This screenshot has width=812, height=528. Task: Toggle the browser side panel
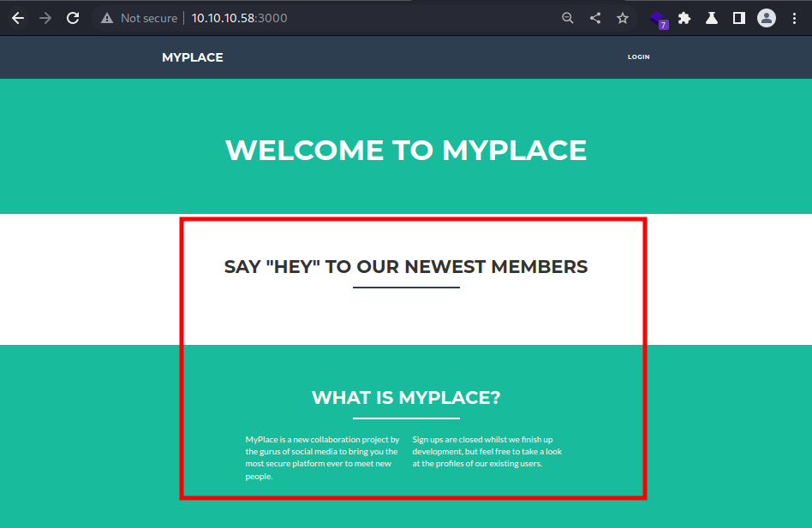coord(739,18)
